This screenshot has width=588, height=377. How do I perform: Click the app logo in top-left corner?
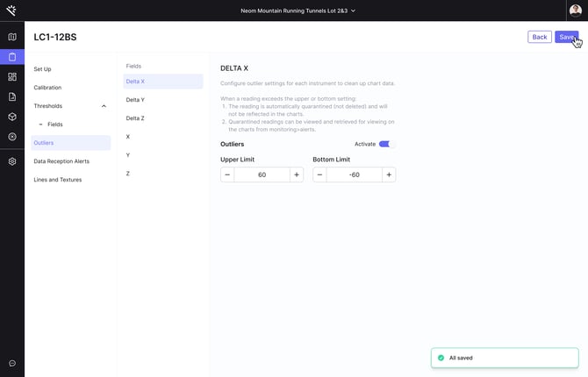(11, 11)
